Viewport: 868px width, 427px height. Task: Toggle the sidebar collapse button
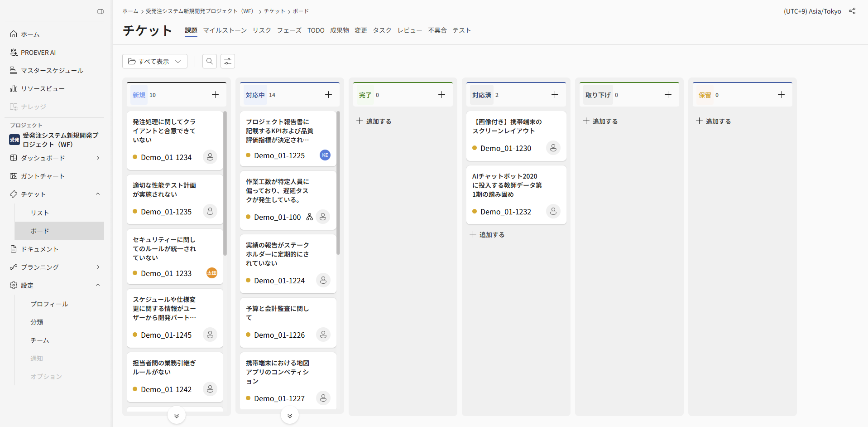(x=101, y=12)
